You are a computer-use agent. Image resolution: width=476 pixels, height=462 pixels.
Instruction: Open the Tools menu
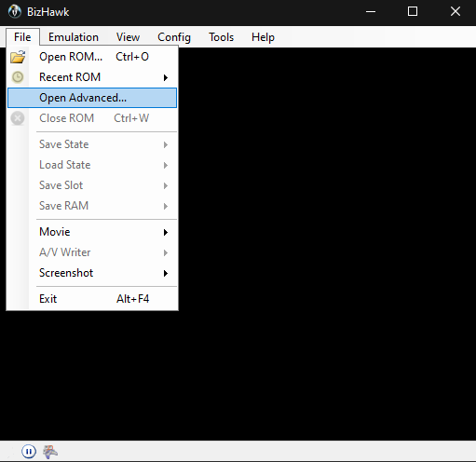tap(221, 37)
